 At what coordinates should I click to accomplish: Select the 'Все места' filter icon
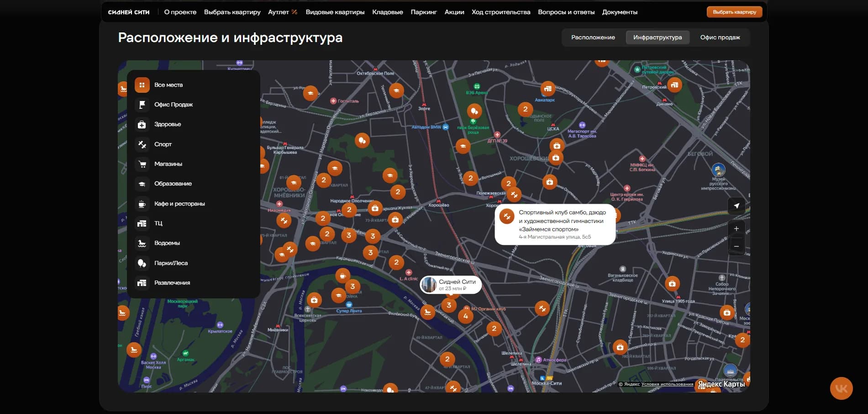pos(142,85)
